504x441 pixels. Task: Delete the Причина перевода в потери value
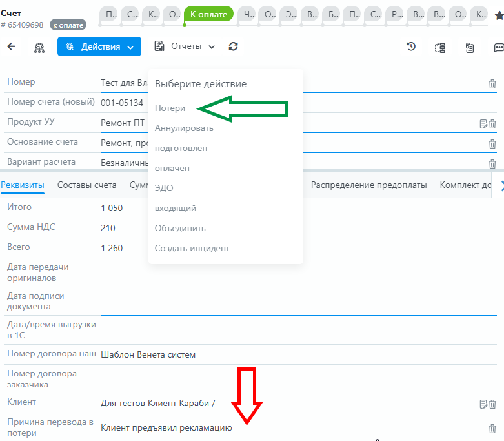(492, 428)
